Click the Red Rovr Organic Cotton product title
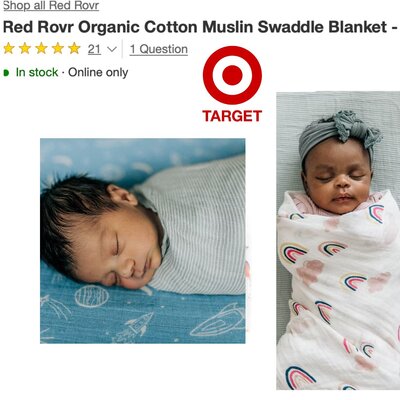Screen dimensions: 400x400 [200, 27]
